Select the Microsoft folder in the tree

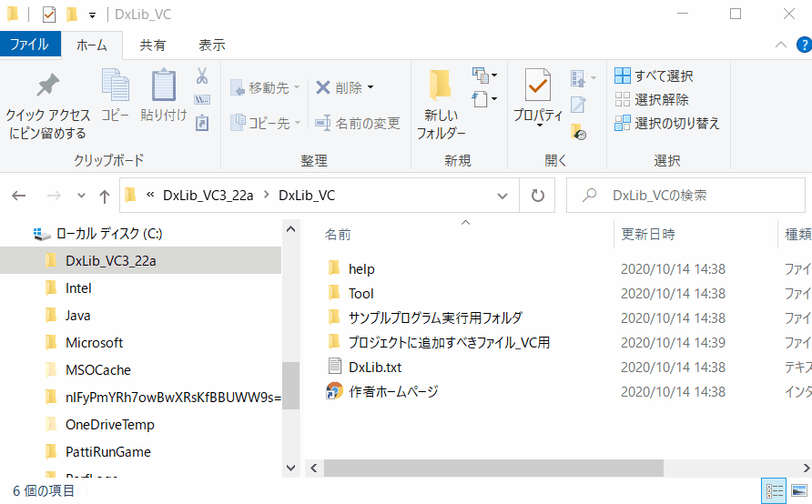[x=94, y=343]
